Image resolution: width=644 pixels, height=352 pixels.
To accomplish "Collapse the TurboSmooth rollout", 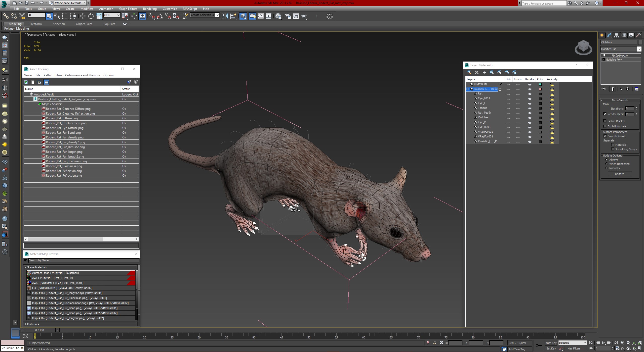I will coord(602,100).
